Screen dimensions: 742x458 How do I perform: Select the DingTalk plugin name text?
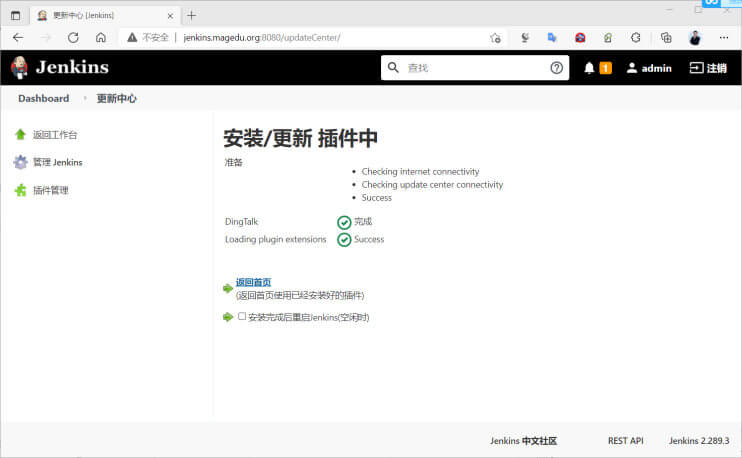point(241,221)
